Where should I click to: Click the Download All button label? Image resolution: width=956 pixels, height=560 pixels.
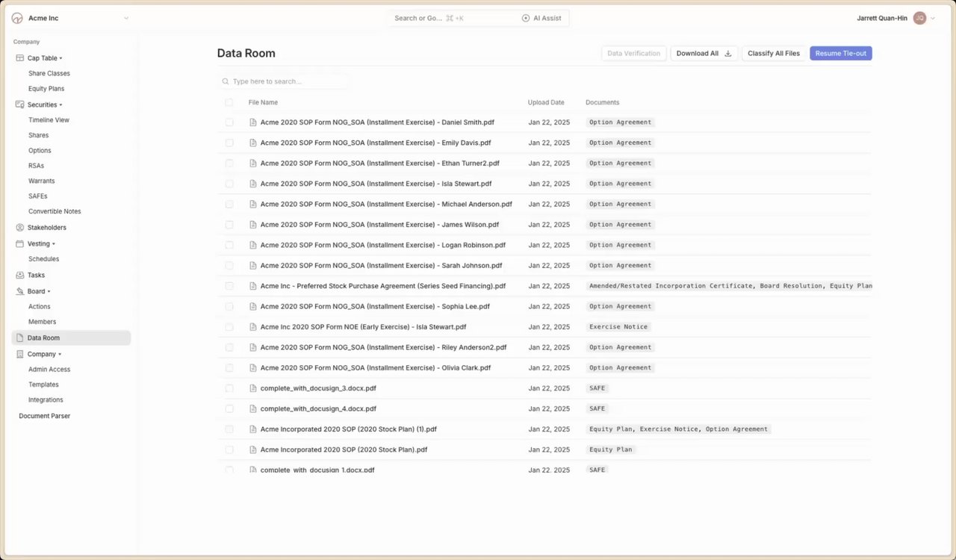pos(698,54)
